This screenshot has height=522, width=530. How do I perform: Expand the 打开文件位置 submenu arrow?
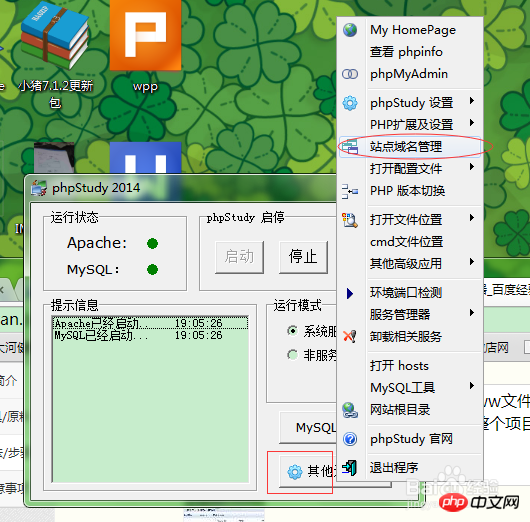point(472,218)
